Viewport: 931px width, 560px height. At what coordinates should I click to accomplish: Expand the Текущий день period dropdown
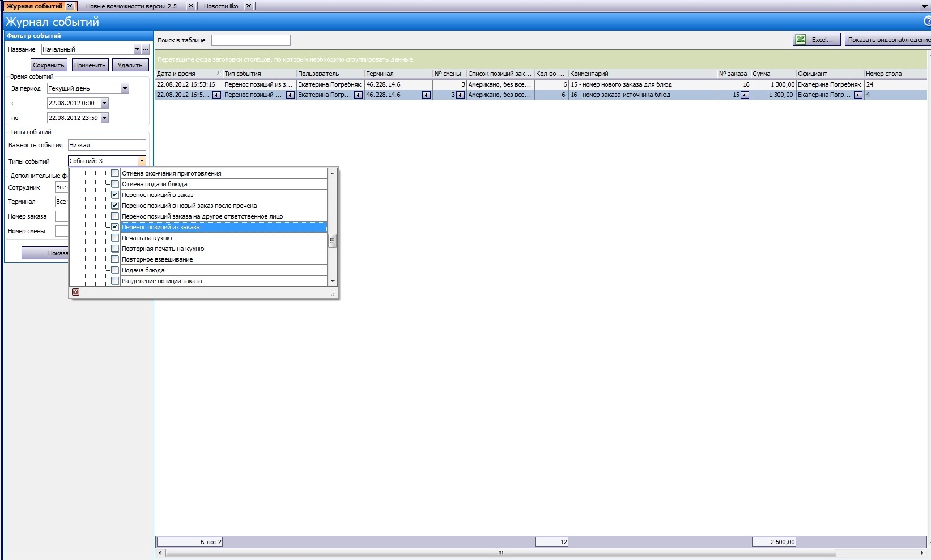125,88
